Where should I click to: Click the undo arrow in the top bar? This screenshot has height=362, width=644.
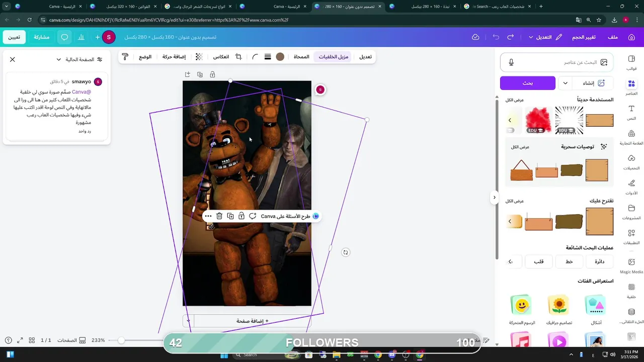pos(496,37)
